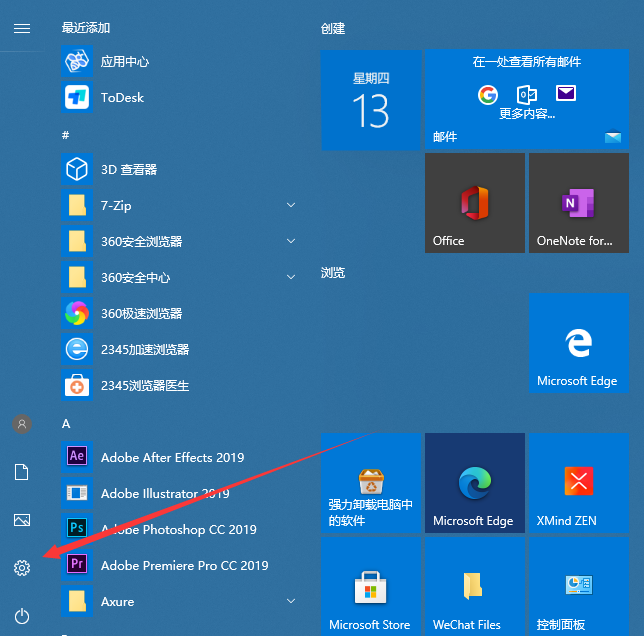Click the 邮件 tile label
The image size is (644, 636).
[445, 136]
